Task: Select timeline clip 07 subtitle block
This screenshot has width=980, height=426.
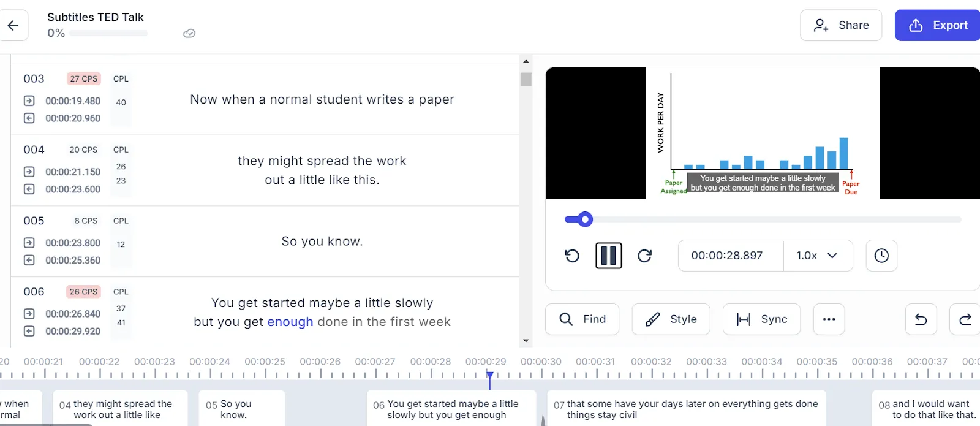Action: [x=686, y=408]
